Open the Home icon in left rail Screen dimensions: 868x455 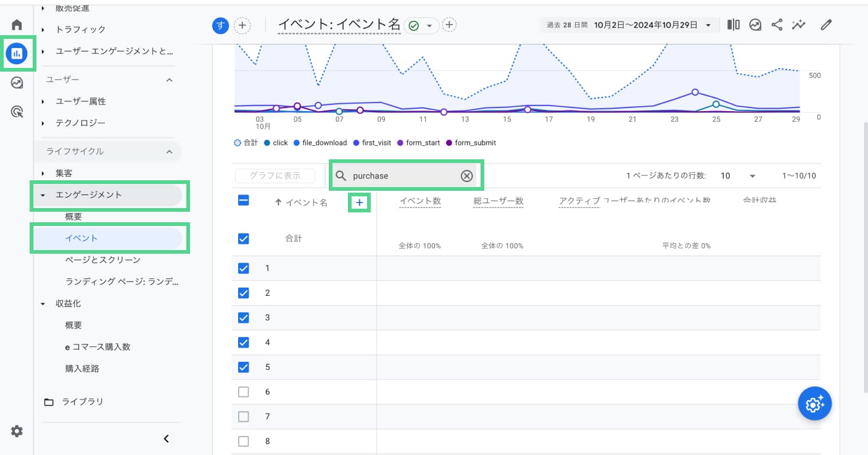coord(17,25)
